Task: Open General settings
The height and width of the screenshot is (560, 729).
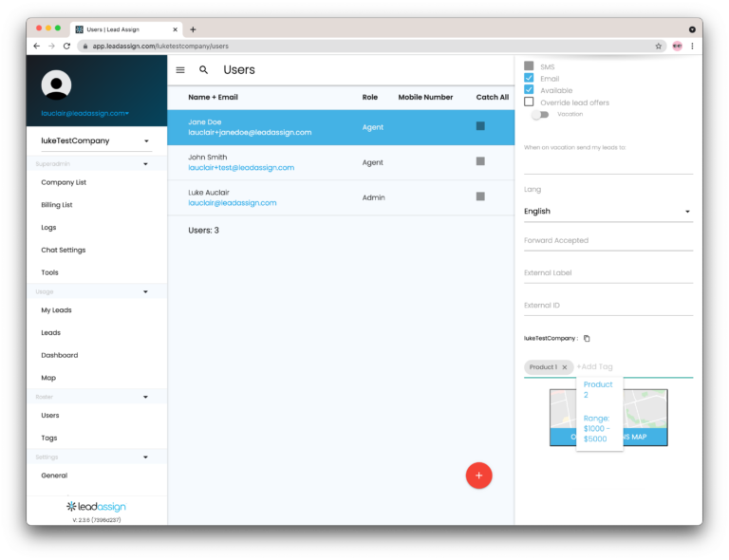Action: click(54, 476)
